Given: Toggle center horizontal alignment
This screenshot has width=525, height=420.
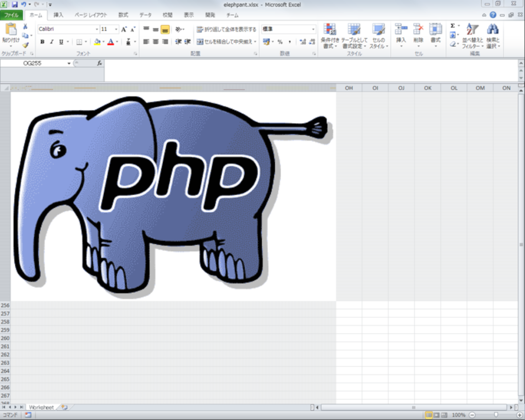Looking at the screenshot, I should tap(155, 42).
